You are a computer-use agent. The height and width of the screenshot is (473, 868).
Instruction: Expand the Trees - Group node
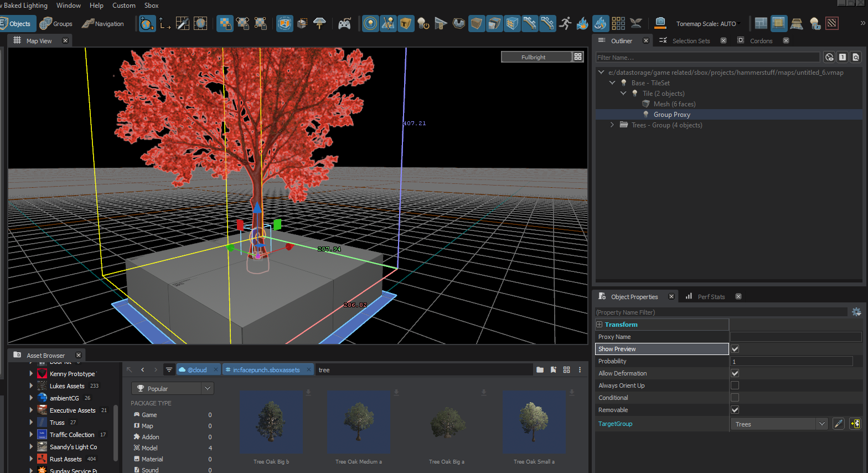[x=612, y=125]
